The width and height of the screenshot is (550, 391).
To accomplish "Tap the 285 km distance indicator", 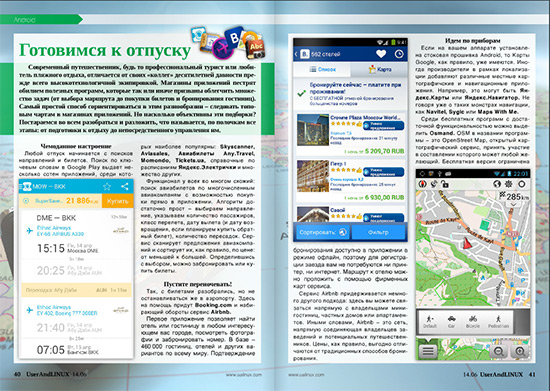I will click(515, 196).
